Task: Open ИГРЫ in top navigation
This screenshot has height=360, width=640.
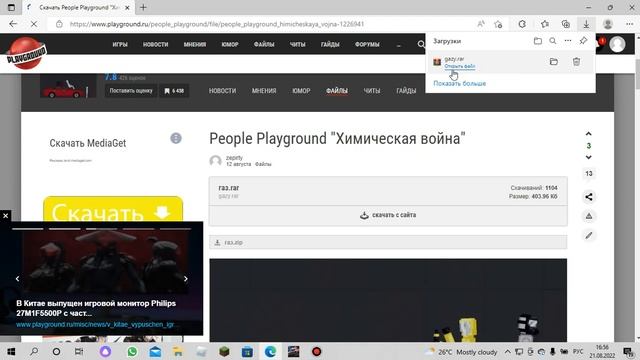Action: (120, 44)
